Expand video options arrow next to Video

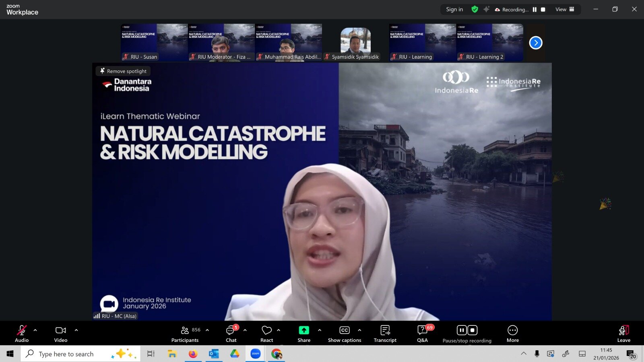pyautogui.click(x=76, y=330)
